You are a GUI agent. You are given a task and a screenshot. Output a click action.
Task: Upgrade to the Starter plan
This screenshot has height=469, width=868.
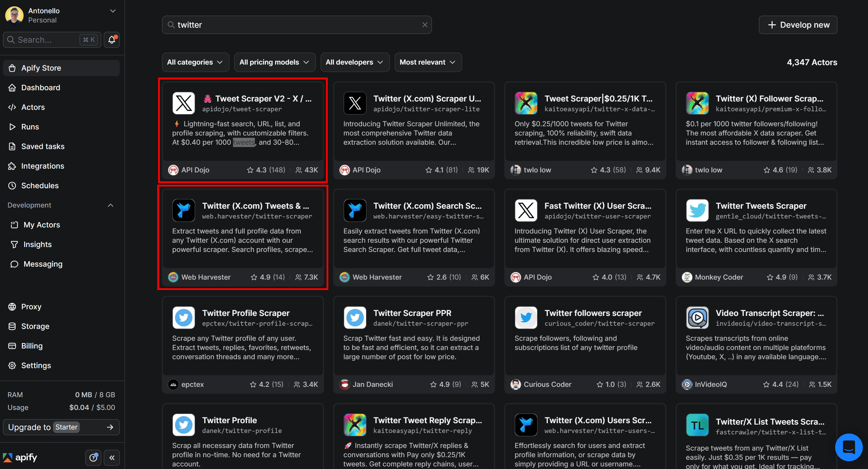point(61,427)
